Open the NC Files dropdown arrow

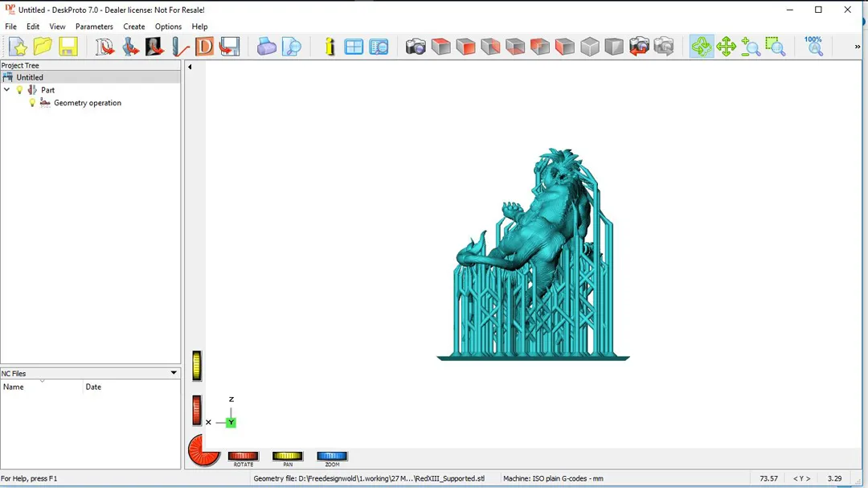(174, 373)
